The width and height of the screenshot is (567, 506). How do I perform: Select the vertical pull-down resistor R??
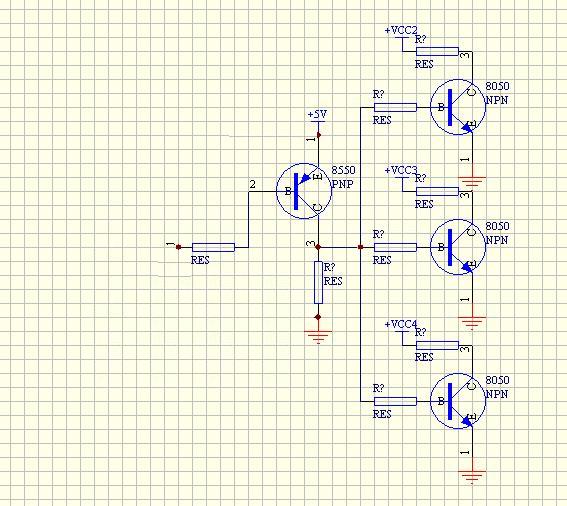pos(318,282)
